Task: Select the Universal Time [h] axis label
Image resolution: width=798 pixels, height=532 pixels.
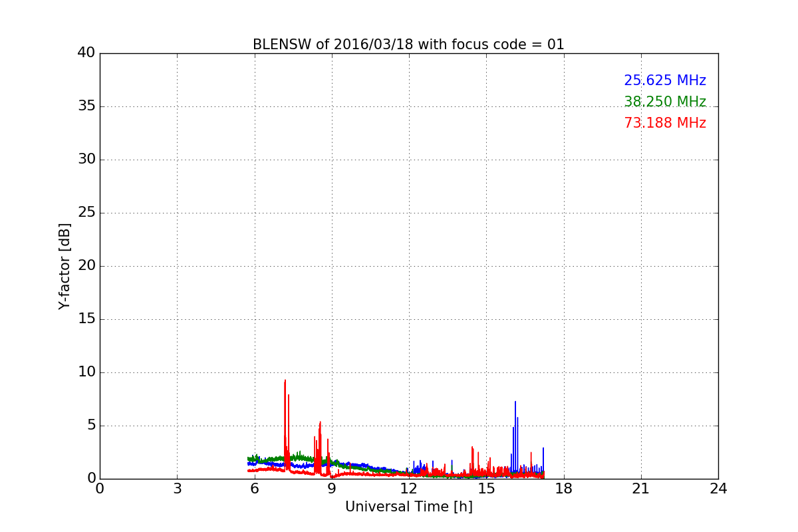Action: point(408,507)
